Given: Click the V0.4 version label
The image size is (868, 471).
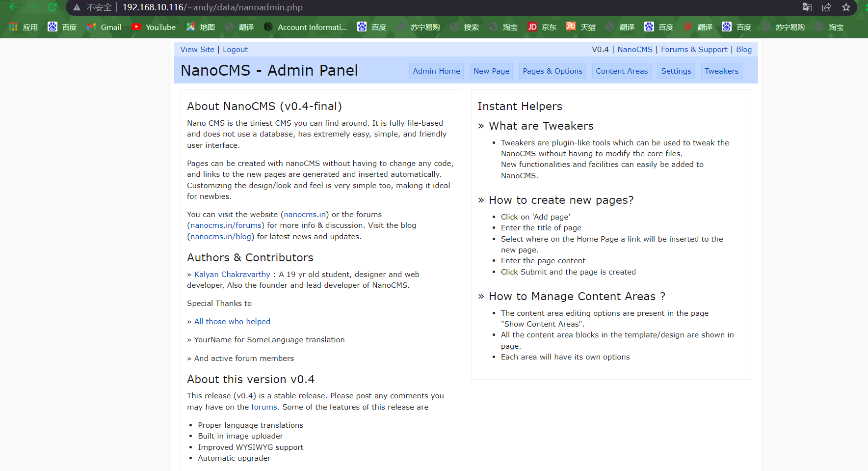Looking at the screenshot, I should (600, 50).
